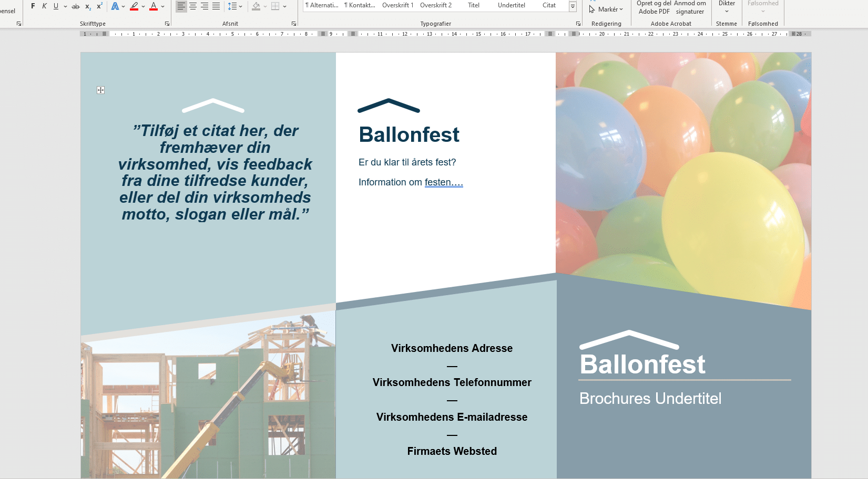Select the italic K formatting icon
This screenshot has height=479, width=868.
pyautogui.click(x=44, y=6)
